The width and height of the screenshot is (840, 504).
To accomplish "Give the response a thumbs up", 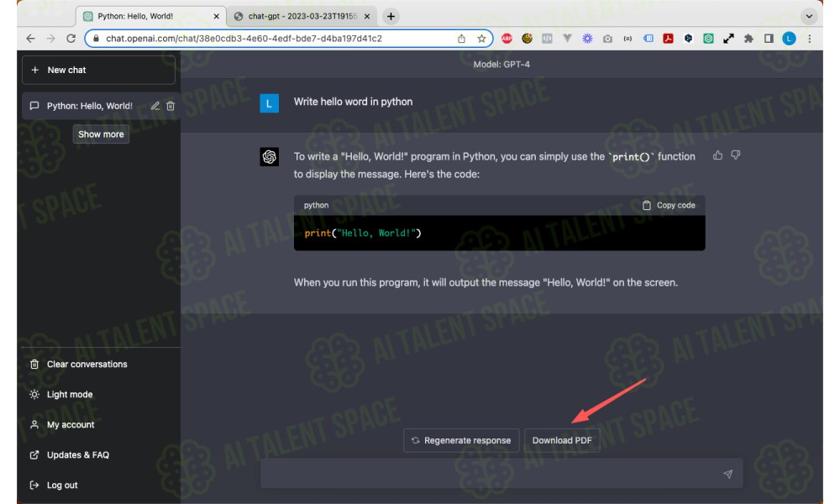I will click(x=718, y=155).
